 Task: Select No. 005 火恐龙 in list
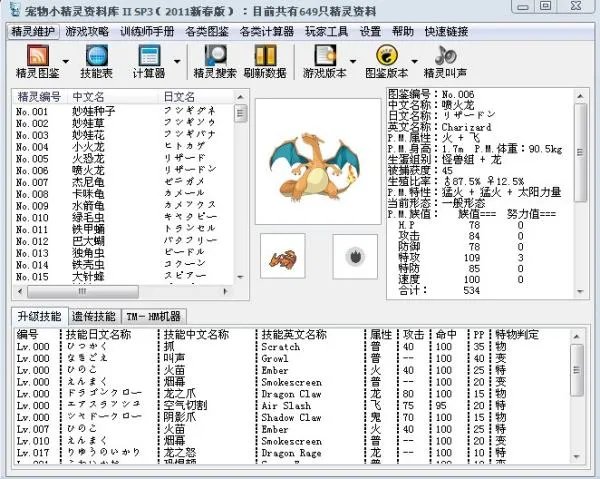122,158
